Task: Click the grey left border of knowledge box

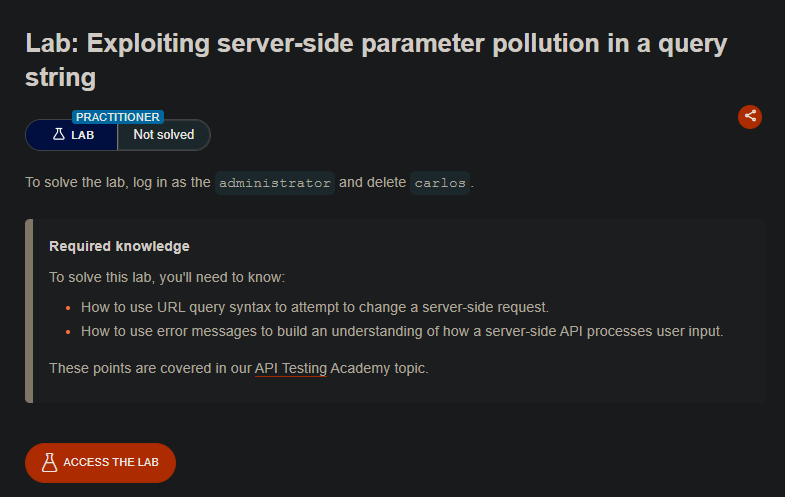Action: [29, 311]
